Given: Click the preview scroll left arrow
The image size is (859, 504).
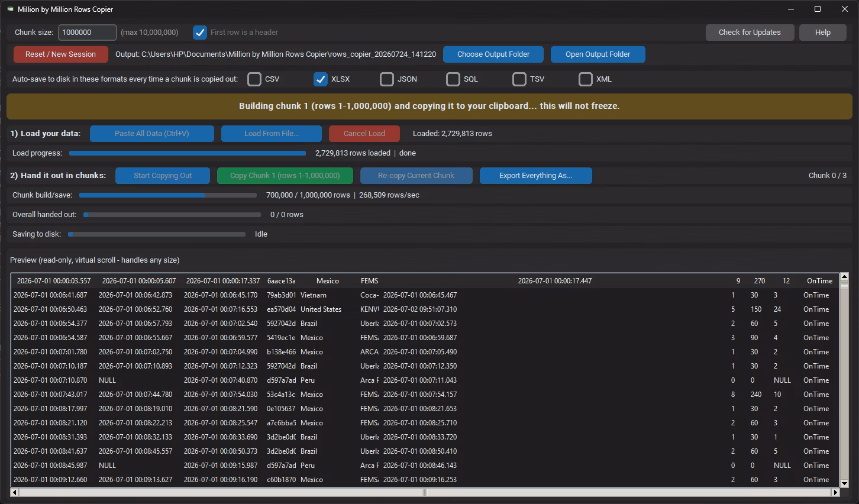Looking at the screenshot, I should click(x=15, y=492).
